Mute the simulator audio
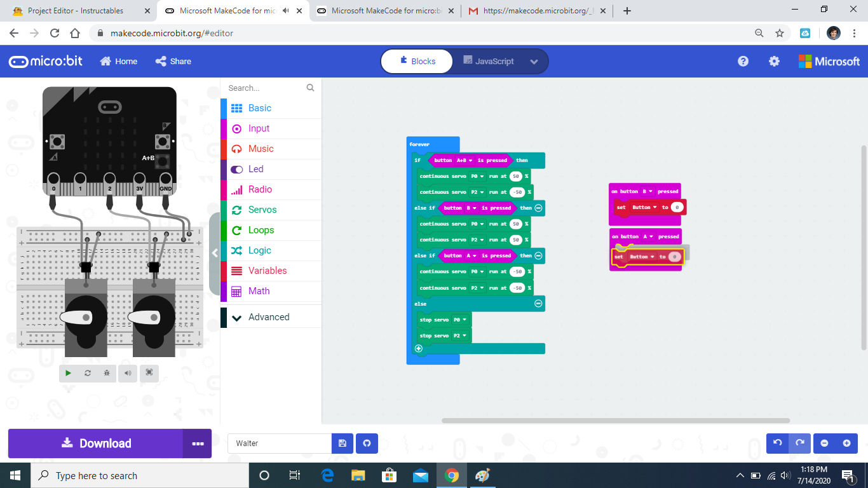Screen dimensions: 868x488 pos(128,373)
